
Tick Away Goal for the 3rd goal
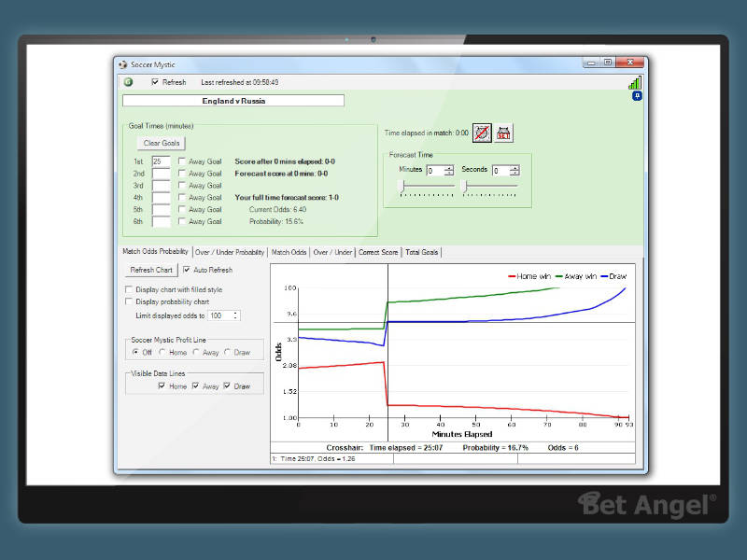pos(182,185)
